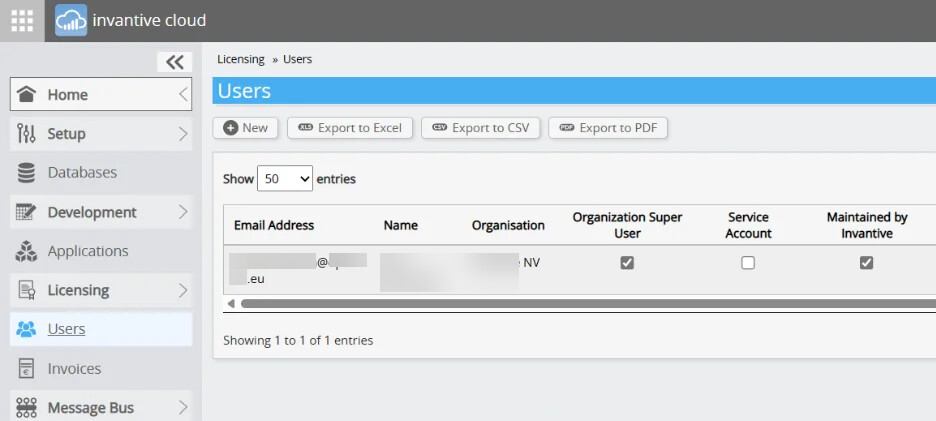Click Users in the breadcrumb
This screenshot has width=936, height=421.
(x=297, y=59)
